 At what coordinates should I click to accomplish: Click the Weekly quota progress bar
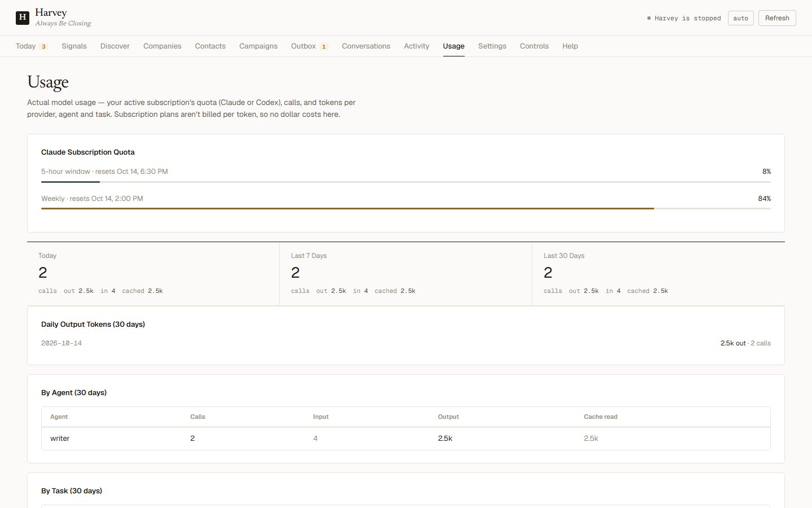406,209
